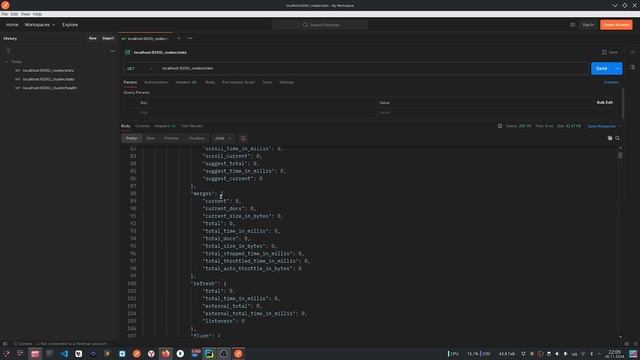The width and height of the screenshot is (640, 360).
Task: Open the Console in status bar
Action: 23,344
